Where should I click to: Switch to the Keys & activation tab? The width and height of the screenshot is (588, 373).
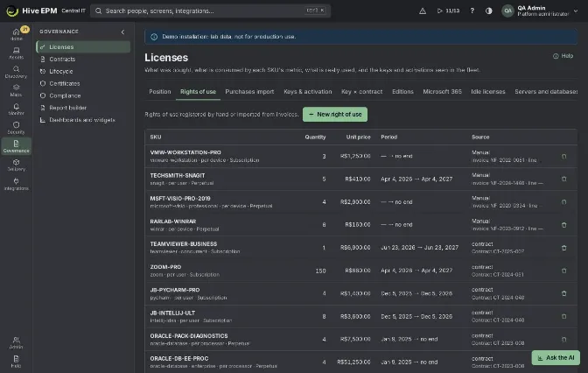307,92
